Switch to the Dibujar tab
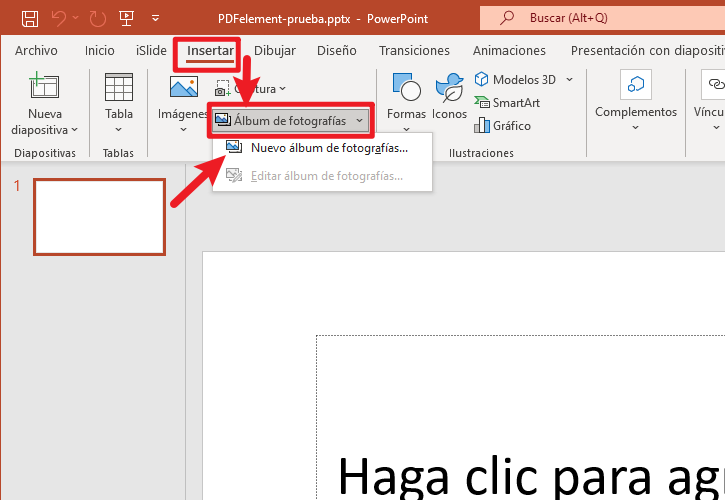 [275, 50]
